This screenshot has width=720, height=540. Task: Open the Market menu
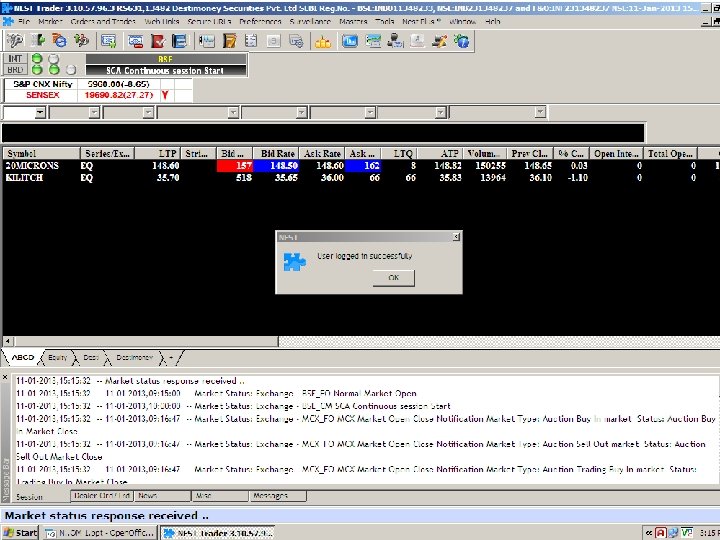point(50,22)
